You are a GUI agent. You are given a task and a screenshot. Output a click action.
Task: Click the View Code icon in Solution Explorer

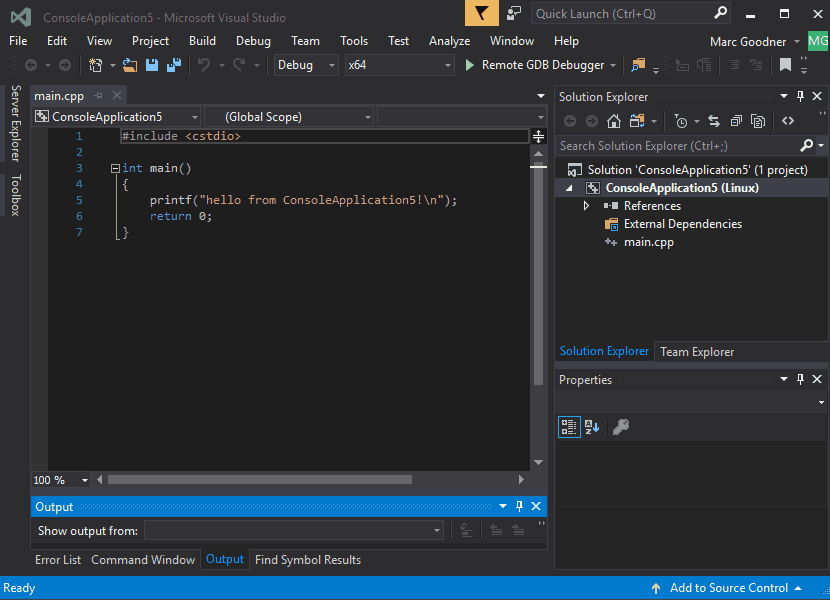point(788,121)
